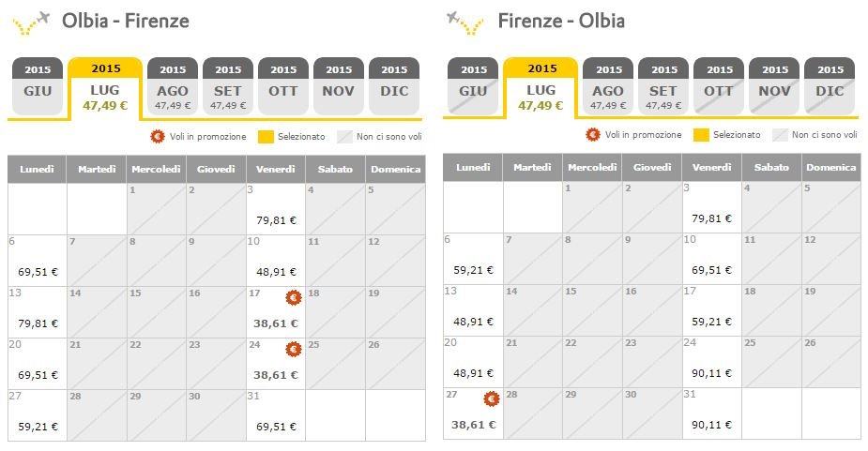Viewport: 868px width, 451px height.
Task: Click 'Voli in promozione' legend icon, left calendar
Action: coord(158,136)
